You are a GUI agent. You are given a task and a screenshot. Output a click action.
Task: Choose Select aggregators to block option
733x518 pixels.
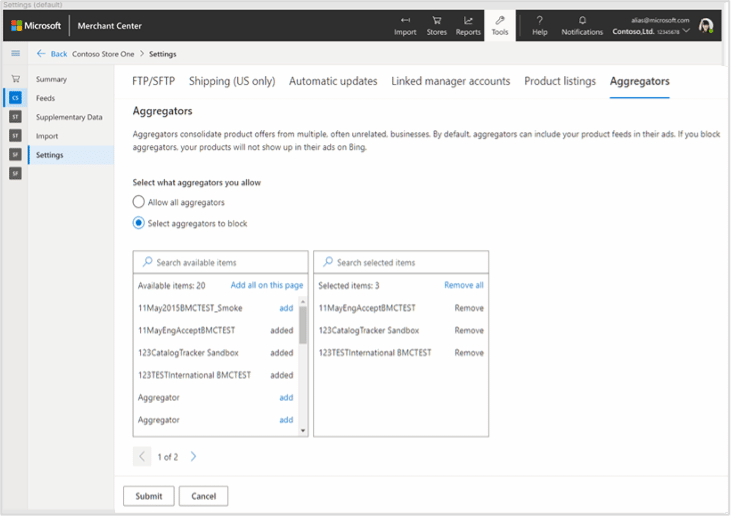139,223
